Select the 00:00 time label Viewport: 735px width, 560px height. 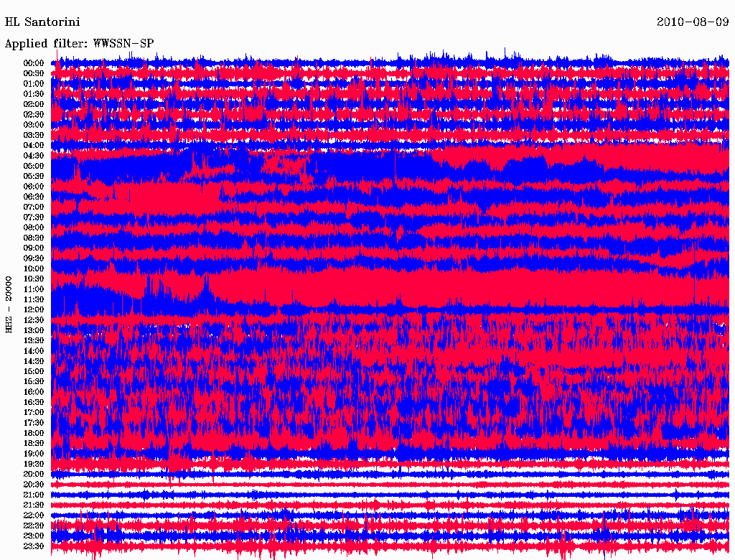[33, 63]
